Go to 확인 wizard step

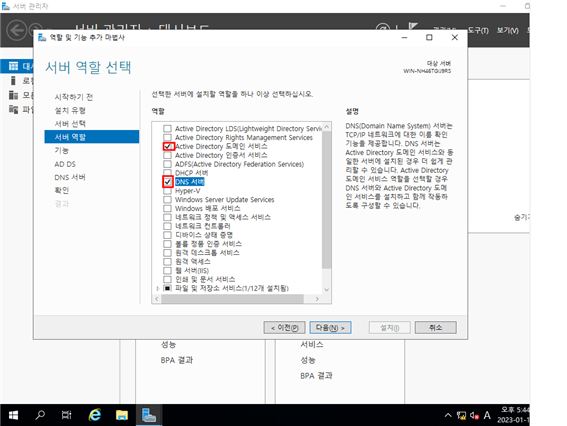point(61,190)
